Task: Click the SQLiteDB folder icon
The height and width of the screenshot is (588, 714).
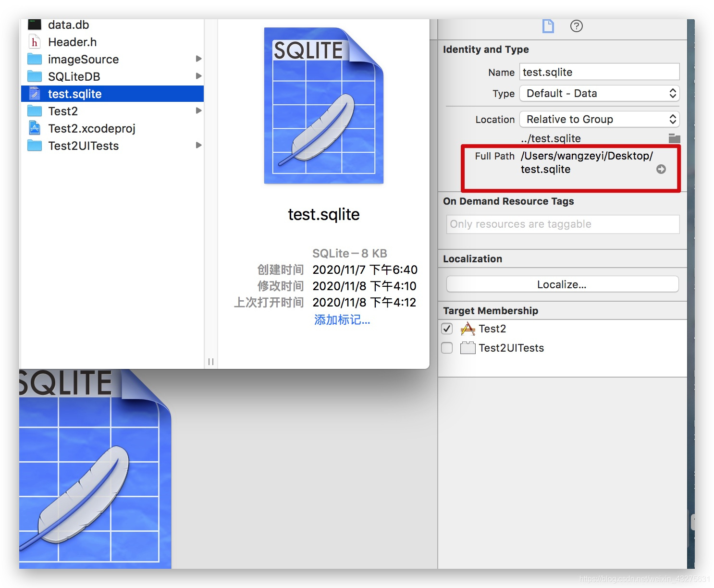Action: pos(35,76)
